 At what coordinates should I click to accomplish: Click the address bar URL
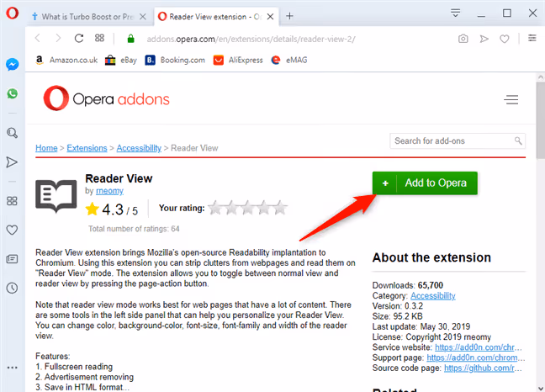click(x=251, y=39)
